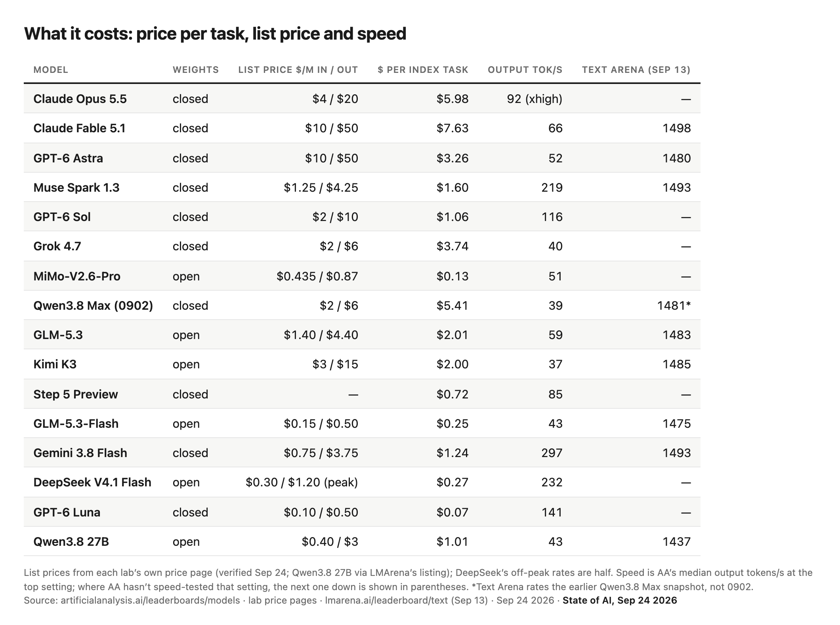
Task: Click Qwen3.8 Max (0902) model name
Action: click(93, 305)
